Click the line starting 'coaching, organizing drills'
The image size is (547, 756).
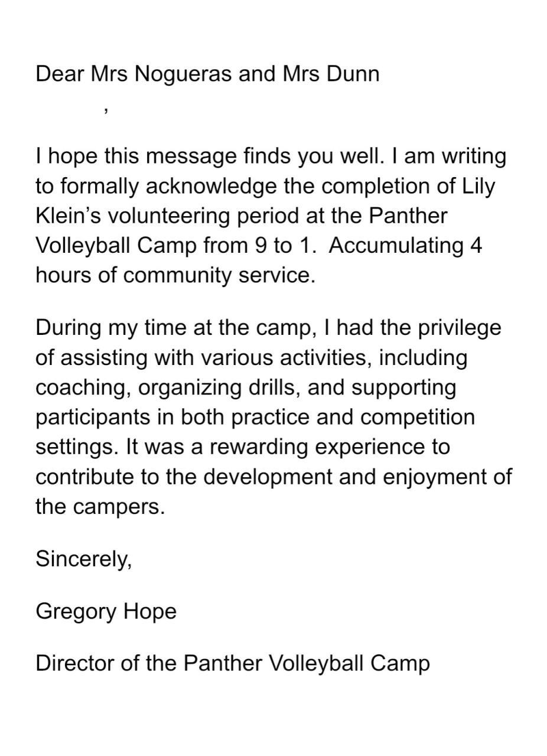click(x=246, y=387)
